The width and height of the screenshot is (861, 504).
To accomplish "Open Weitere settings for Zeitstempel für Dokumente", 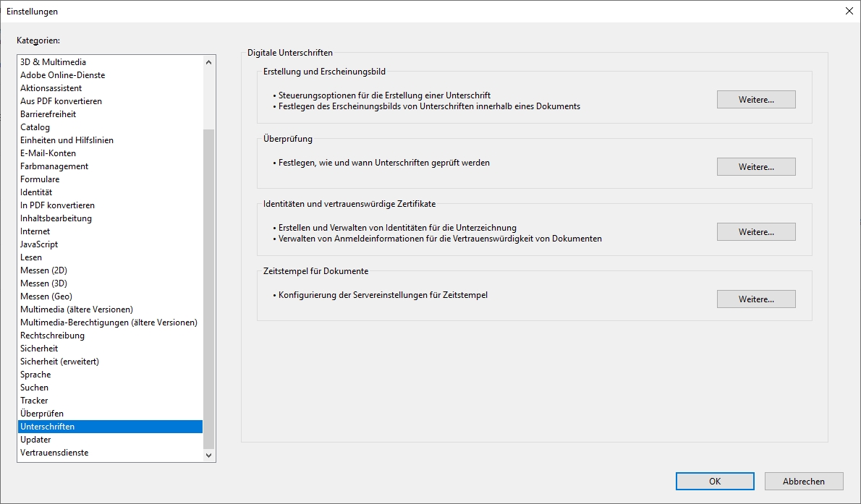I will click(756, 299).
